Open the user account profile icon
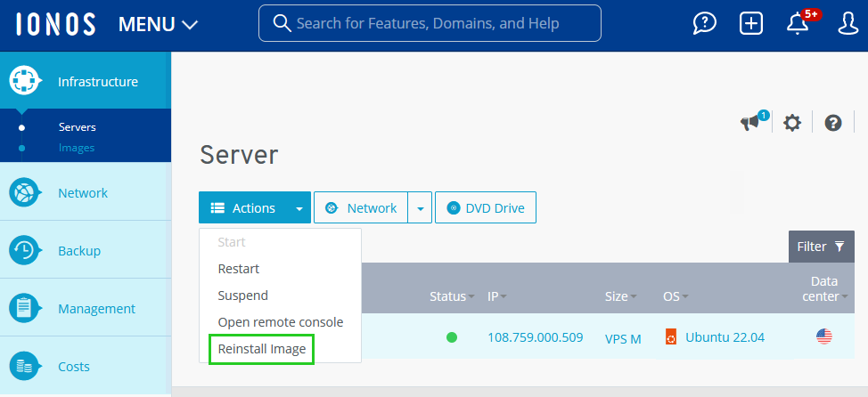The width and height of the screenshot is (868, 397). pyautogui.click(x=849, y=24)
